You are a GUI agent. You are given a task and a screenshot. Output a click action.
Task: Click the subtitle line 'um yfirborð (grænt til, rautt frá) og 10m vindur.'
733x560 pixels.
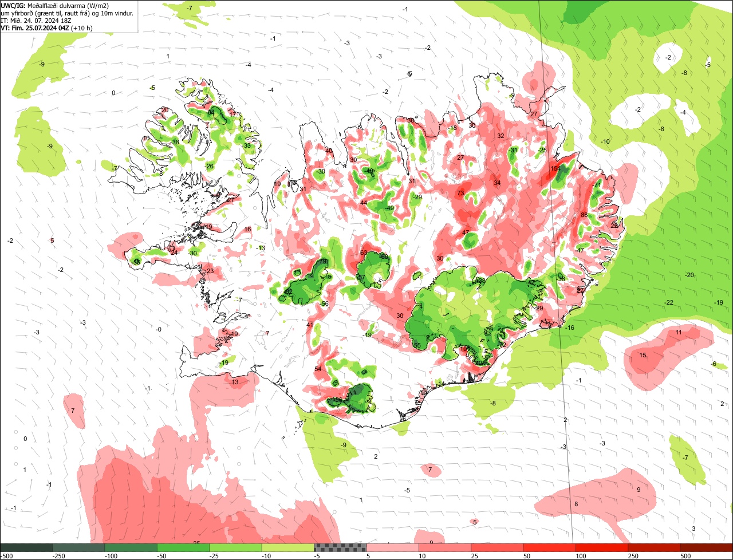pos(67,13)
